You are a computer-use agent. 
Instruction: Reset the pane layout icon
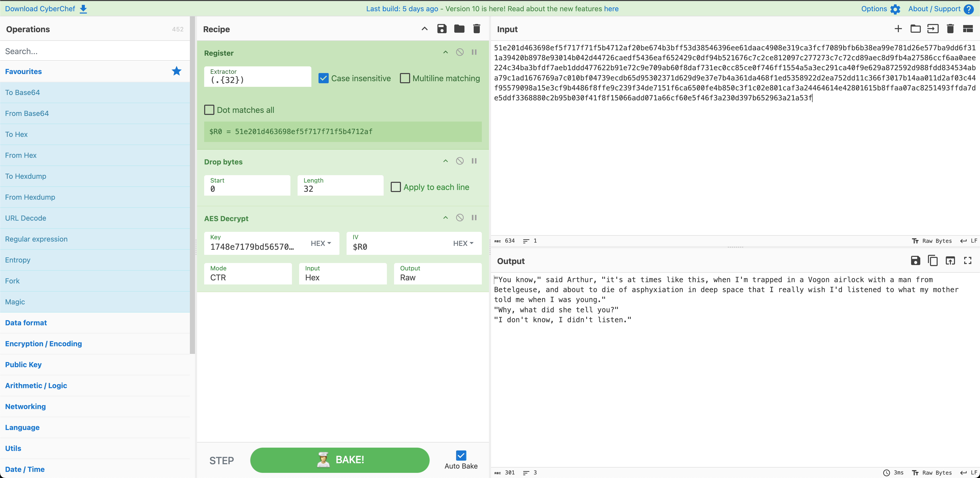[967, 29]
